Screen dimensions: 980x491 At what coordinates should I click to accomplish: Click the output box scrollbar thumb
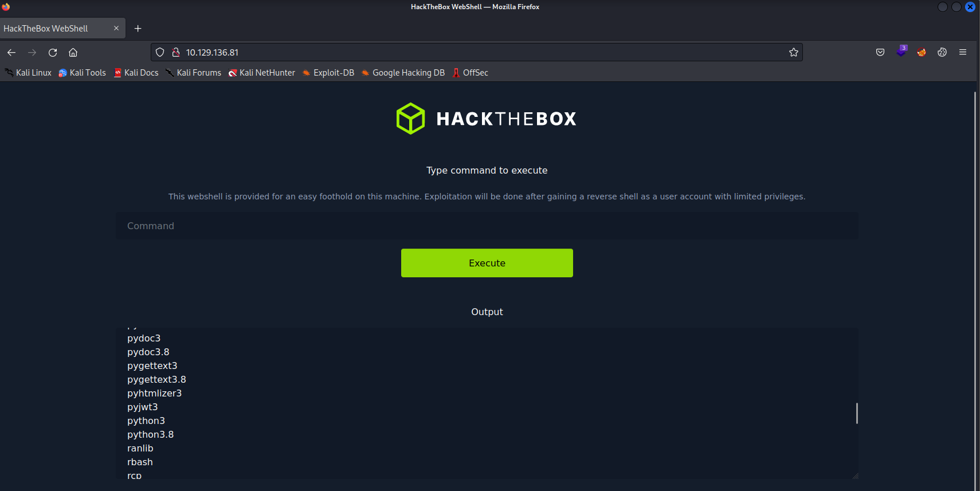point(857,413)
